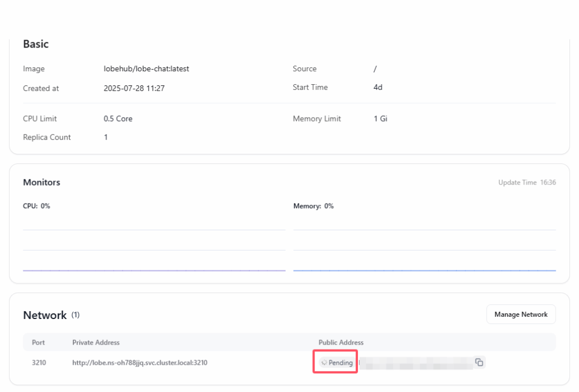
Task: Click the CPU usage chart
Action: (x=154, y=246)
